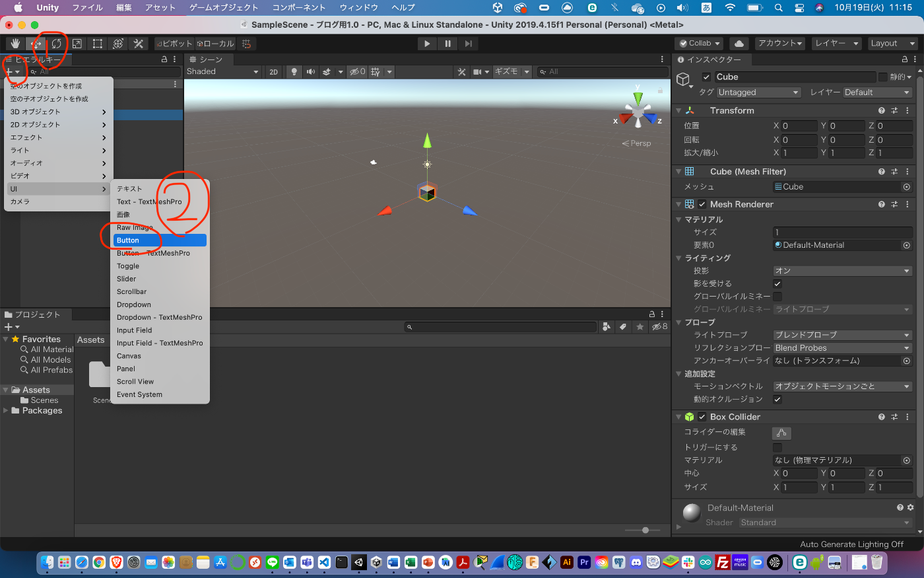The height and width of the screenshot is (578, 924).
Task: Click the scene orientation gizmo
Action: click(x=638, y=112)
